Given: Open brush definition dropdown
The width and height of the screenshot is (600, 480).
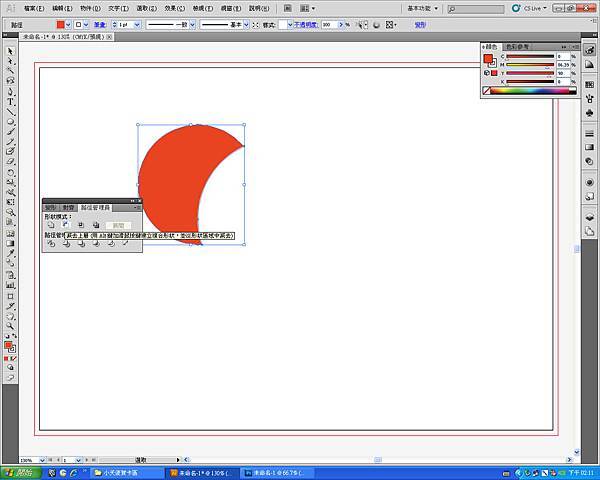Looking at the screenshot, I should pyautogui.click(x=246, y=25).
